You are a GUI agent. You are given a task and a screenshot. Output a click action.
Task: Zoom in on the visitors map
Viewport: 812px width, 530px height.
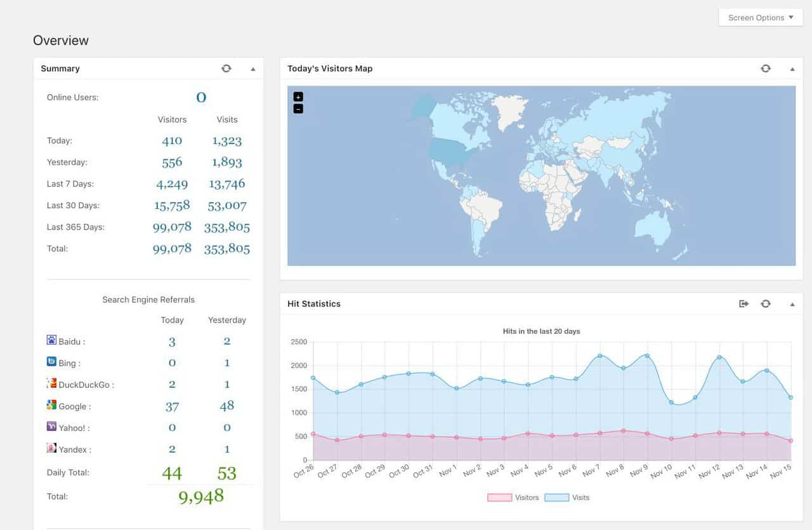(298, 96)
